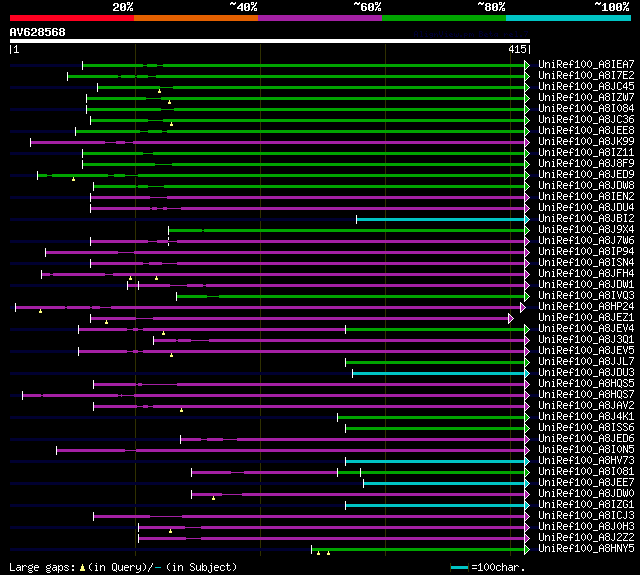
Task: Click the yellow gap marker under A8JC45
Action: coord(159,91)
